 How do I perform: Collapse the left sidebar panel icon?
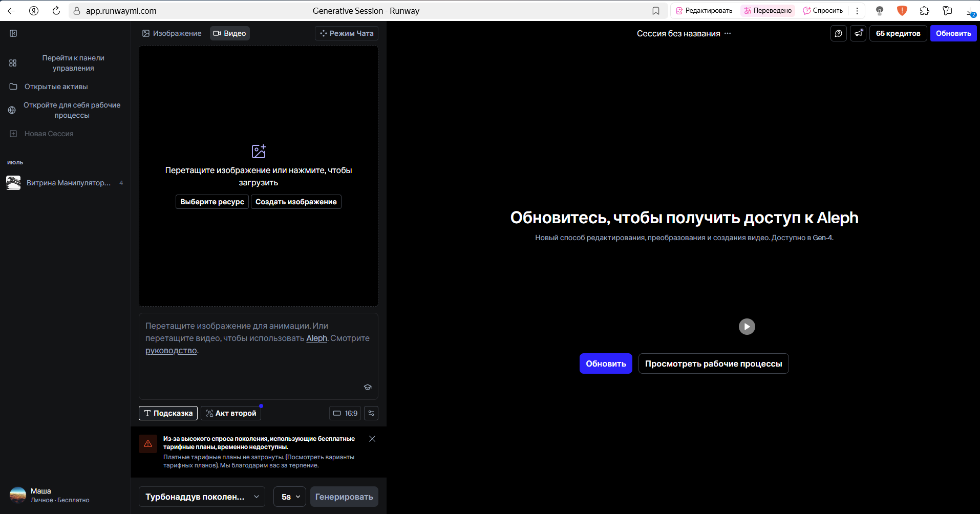tap(13, 33)
